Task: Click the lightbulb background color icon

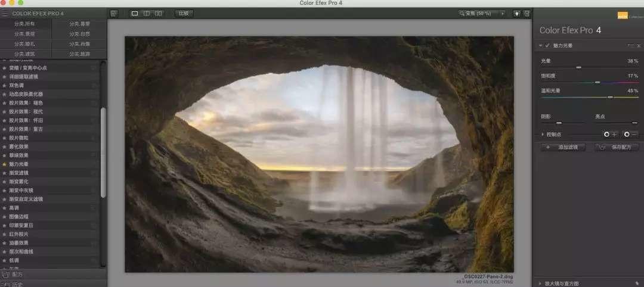Action: point(516,14)
